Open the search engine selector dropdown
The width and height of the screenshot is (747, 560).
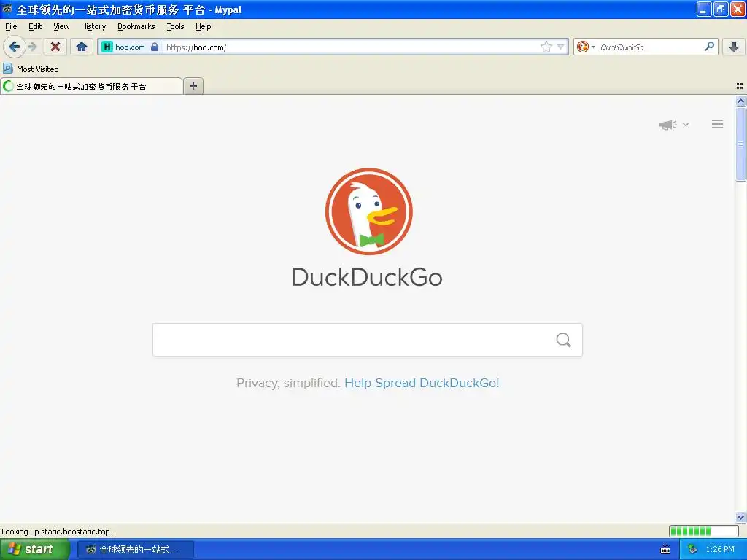586,47
